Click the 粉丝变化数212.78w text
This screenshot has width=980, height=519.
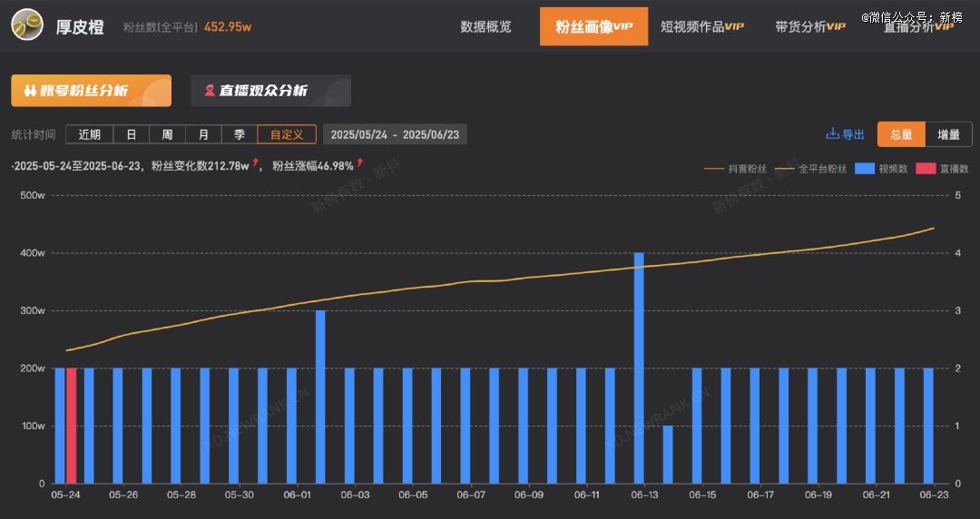(x=200, y=166)
